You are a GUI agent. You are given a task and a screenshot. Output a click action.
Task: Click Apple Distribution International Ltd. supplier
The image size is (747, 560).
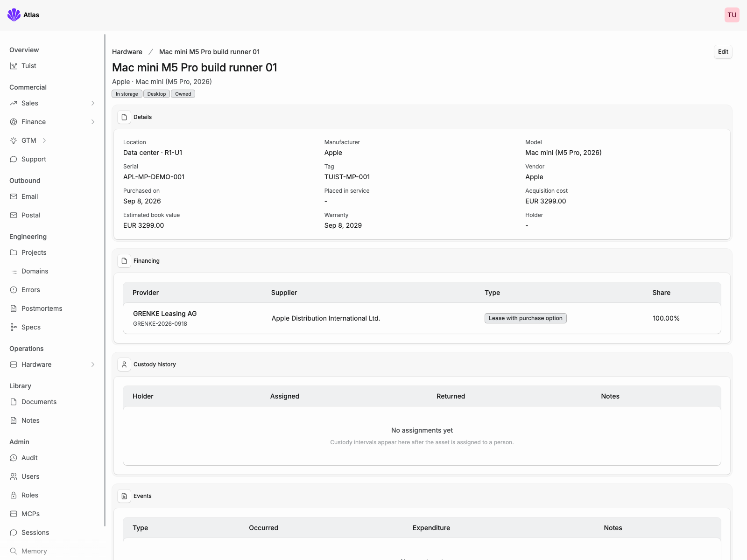click(x=326, y=318)
